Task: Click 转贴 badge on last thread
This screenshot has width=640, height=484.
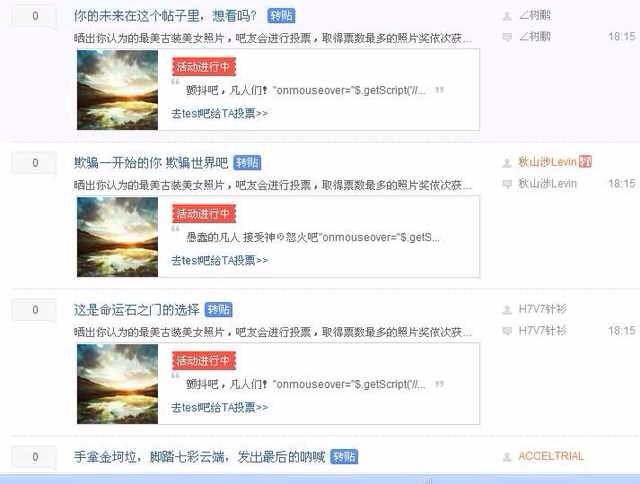Action: [x=344, y=457]
